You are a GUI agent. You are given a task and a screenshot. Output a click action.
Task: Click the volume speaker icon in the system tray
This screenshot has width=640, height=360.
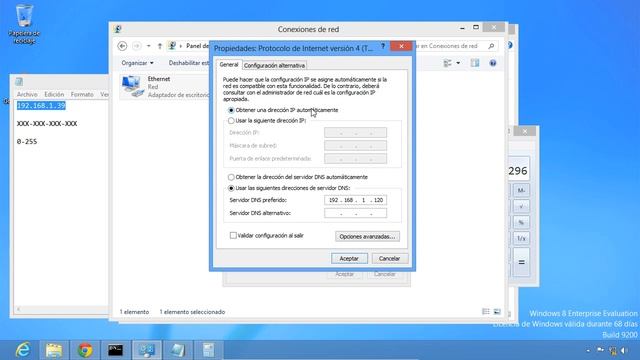(624, 350)
